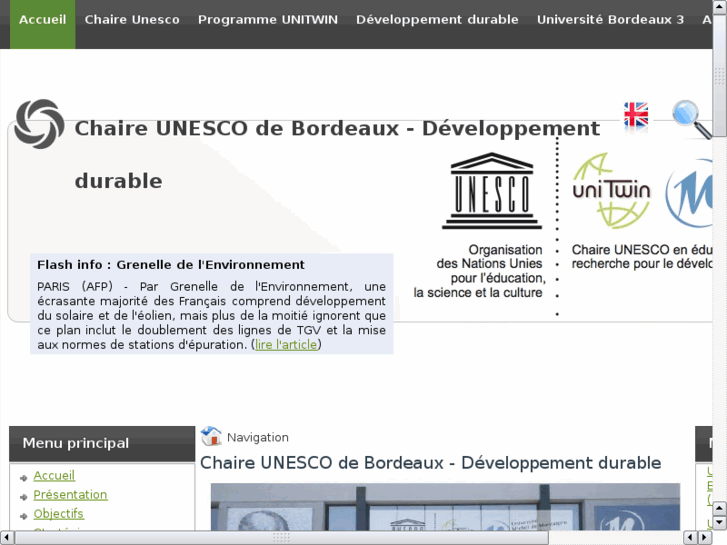Click the 'Flash info : Grenelle de l'Environnement' heading
This screenshot has height=545, width=727.
[171, 265]
